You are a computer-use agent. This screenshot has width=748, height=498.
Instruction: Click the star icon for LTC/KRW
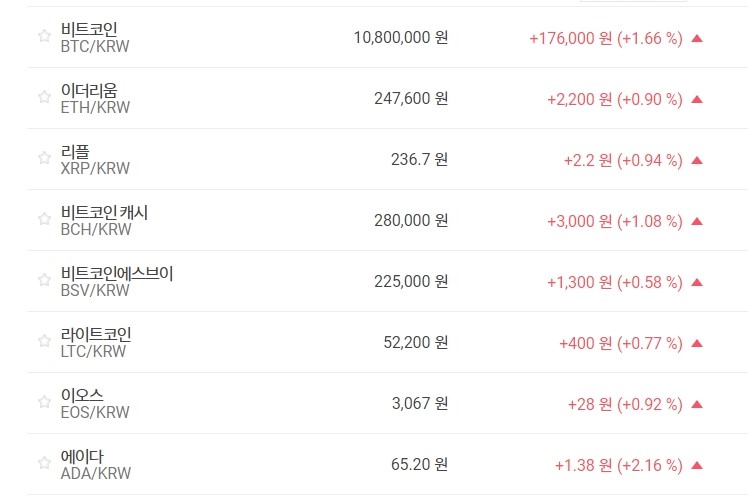click(x=44, y=341)
